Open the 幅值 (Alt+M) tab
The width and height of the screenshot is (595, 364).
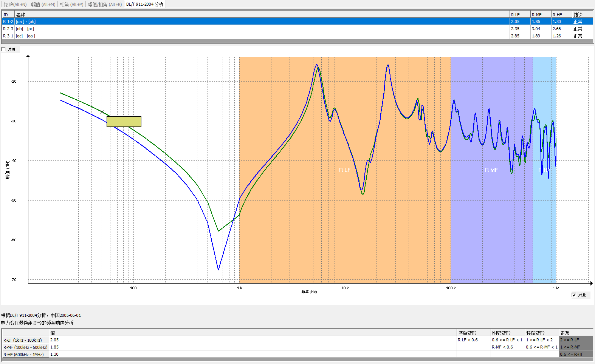43,5
